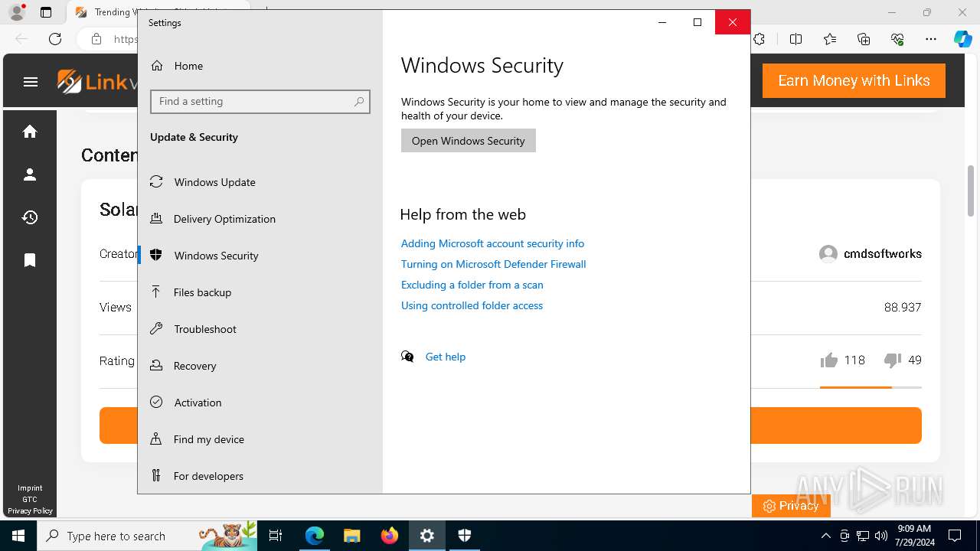This screenshot has height=551, width=980.
Task: Switch to the Trending tab in Edge
Action: coord(104,12)
